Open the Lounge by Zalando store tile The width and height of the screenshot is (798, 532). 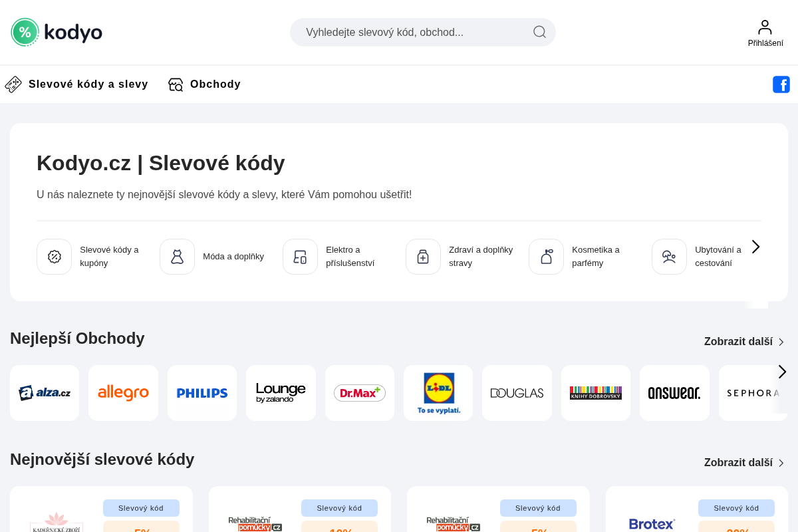281,393
